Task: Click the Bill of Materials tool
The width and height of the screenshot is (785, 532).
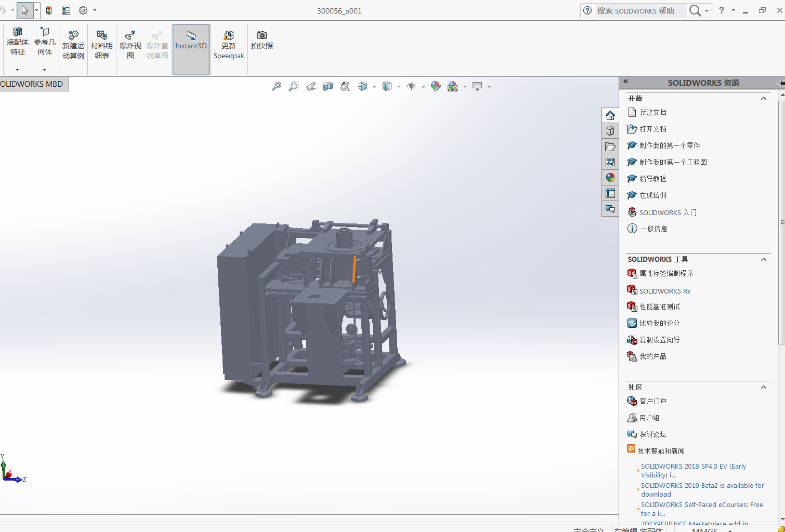Action: click(x=102, y=46)
